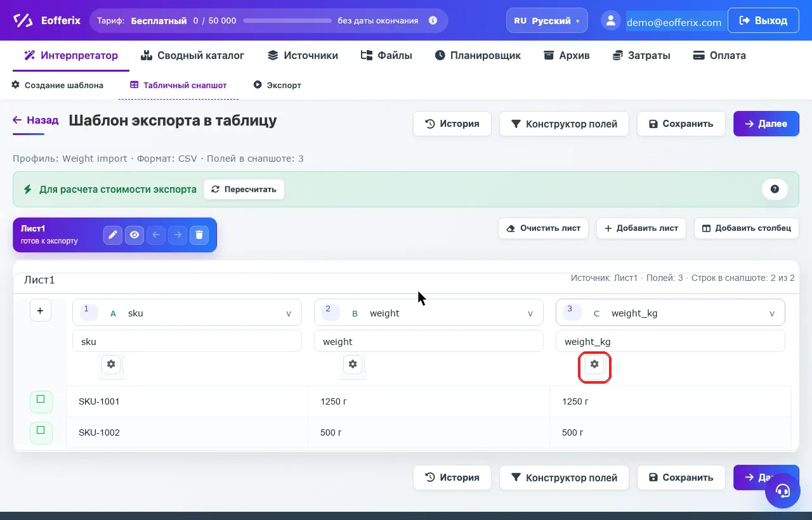
Task: Go to the Источники tab
Action: 303,55
